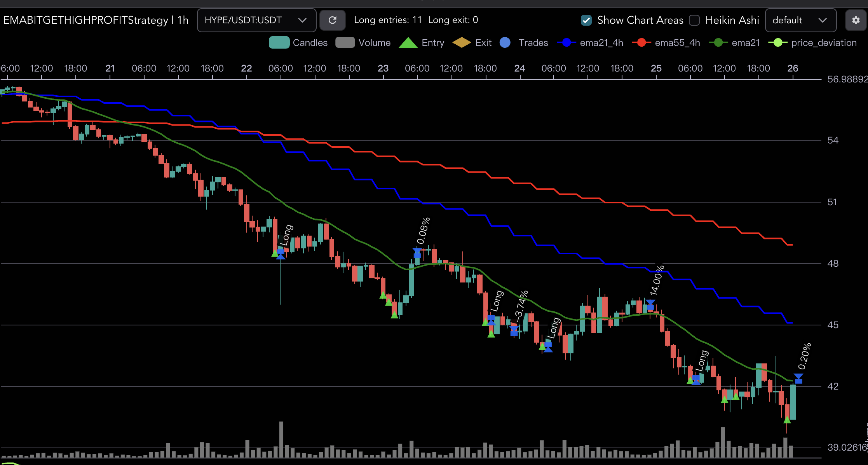This screenshot has width=868, height=465.
Task: Click the price_deviation light green swatch
Action: 778,43
